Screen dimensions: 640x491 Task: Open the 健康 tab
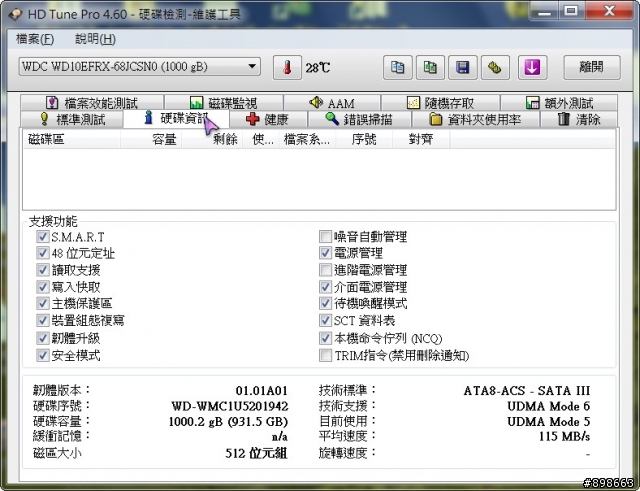pyautogui.click(x=268, y=120)
